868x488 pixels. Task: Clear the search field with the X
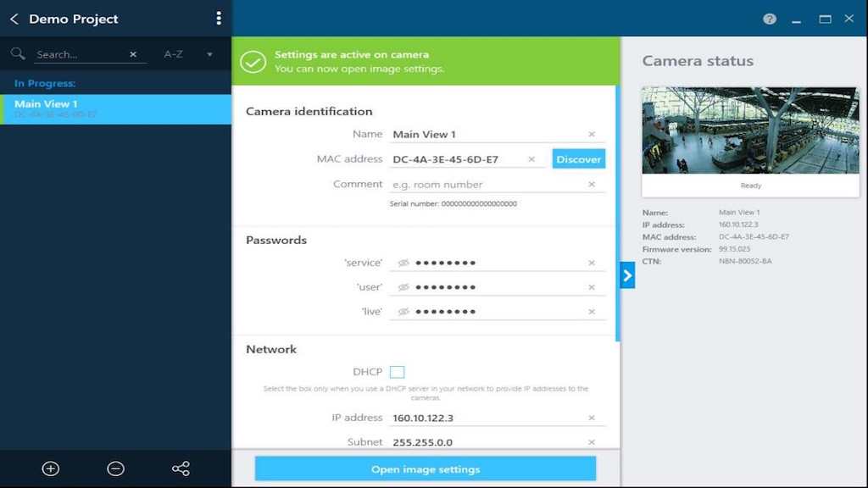pos(133,54)
